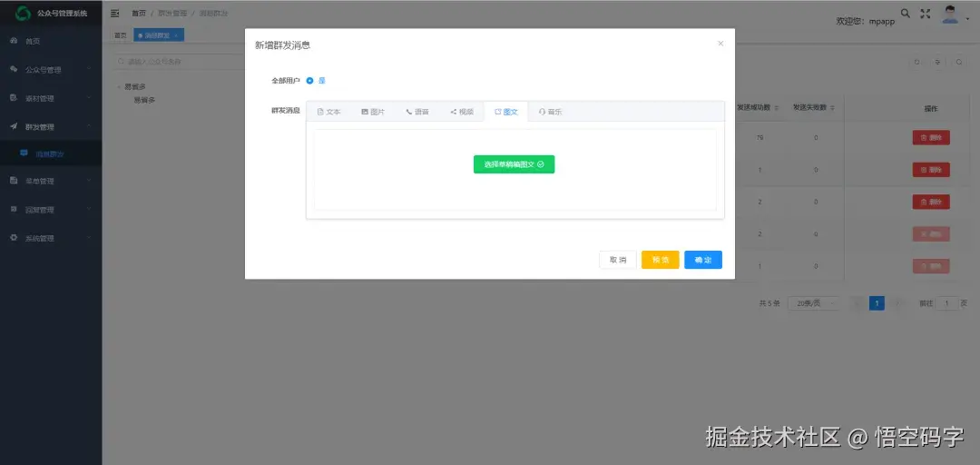Open the header search magnifier icon

tap(905, 13)
